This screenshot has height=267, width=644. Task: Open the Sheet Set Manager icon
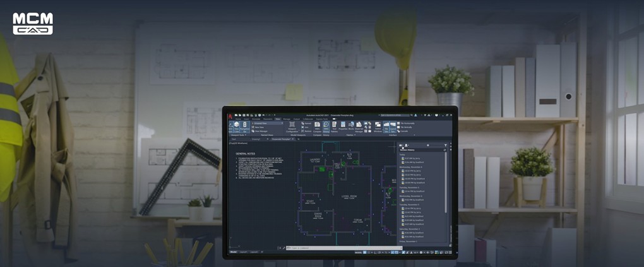pyautogui.click(x=360, y=126)
